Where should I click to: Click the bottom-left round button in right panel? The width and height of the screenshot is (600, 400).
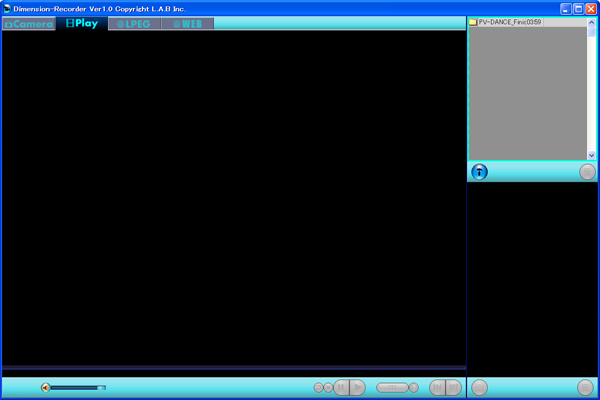480,388
